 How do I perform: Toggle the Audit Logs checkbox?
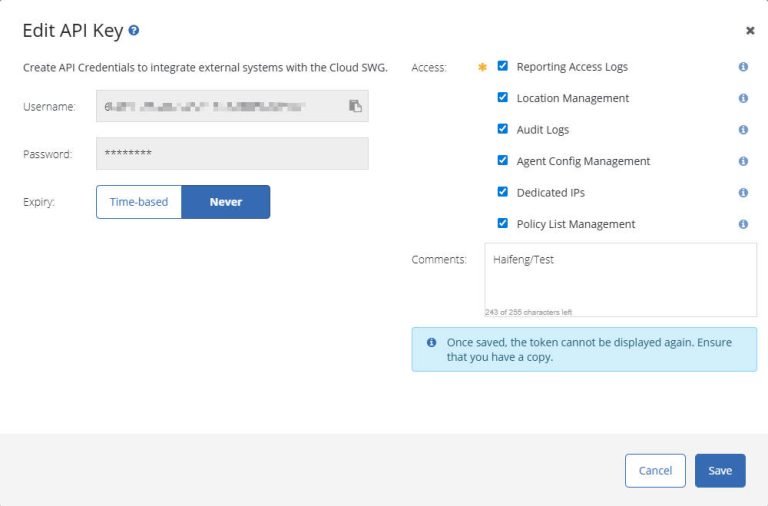503,129
